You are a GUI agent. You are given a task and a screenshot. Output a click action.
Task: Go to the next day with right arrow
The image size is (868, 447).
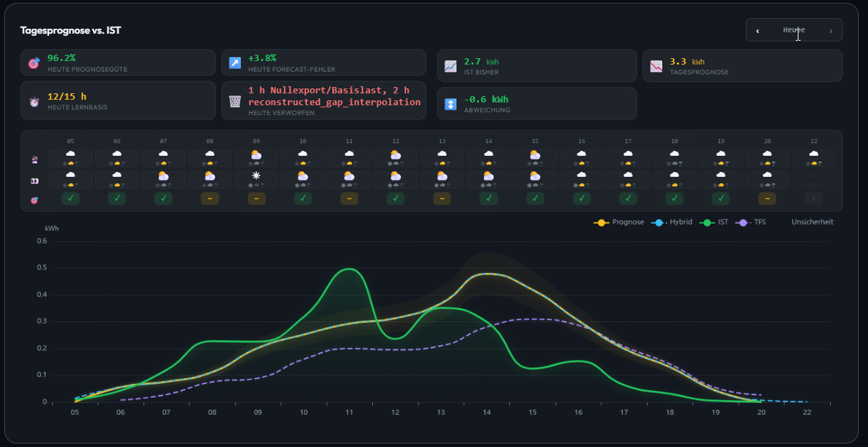point(831,31)
